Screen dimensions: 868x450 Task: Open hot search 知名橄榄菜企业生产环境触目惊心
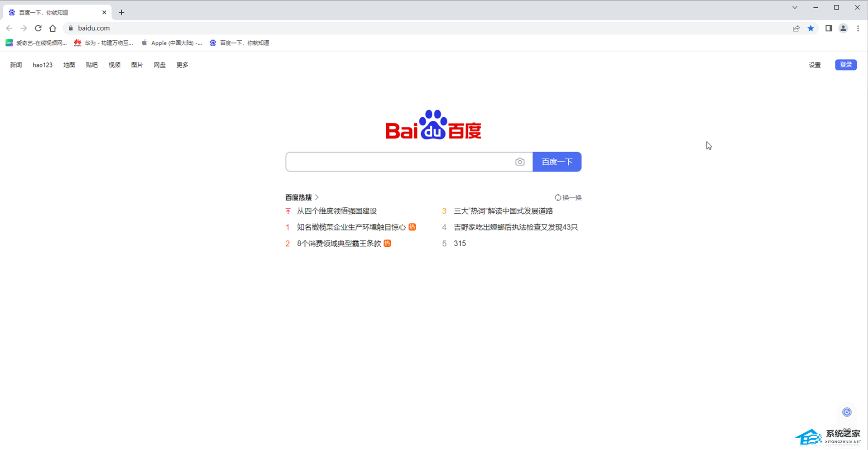[351, 227]
